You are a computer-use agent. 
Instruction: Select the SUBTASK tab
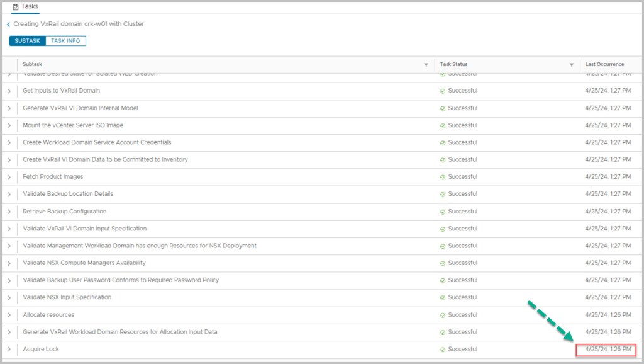click(x=27, y=41)
